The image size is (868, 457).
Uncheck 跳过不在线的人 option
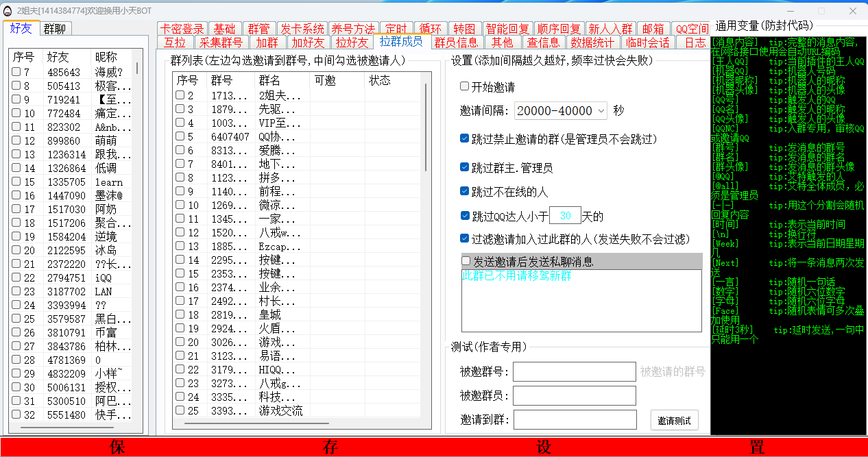465,192
